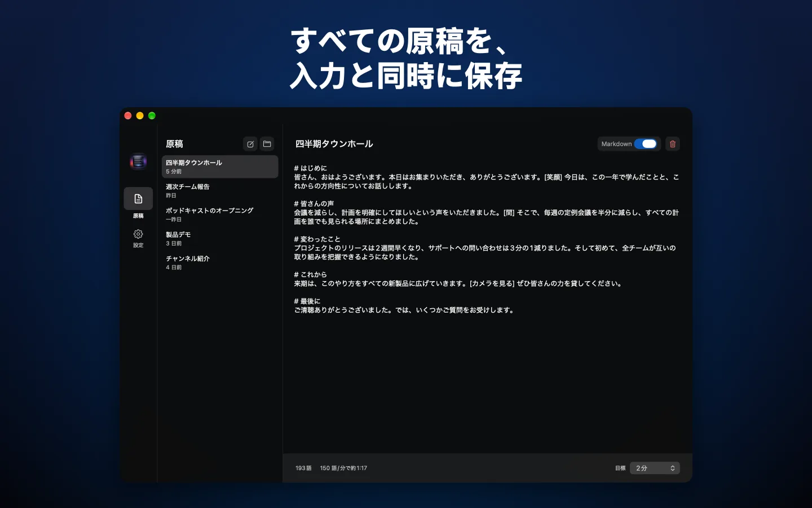812x508 pixels.
Task: Click the new script compose icon
Action: pyautogui.click(x=250, y=144)
